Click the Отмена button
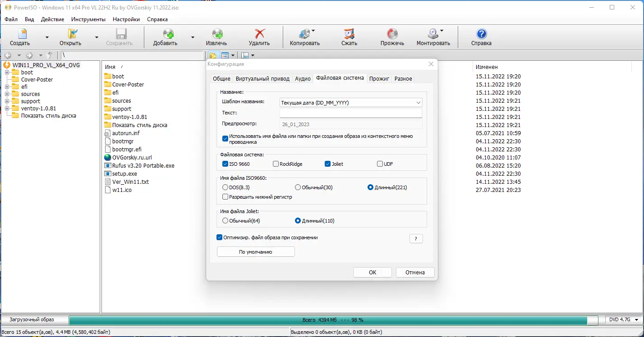644x337 pixels. [415, 272]
